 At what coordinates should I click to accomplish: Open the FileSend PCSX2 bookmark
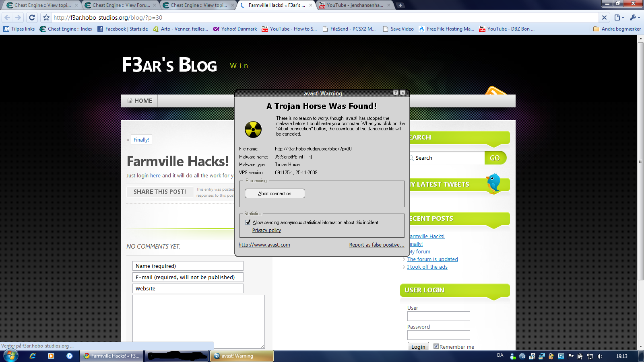click(349, 29)
